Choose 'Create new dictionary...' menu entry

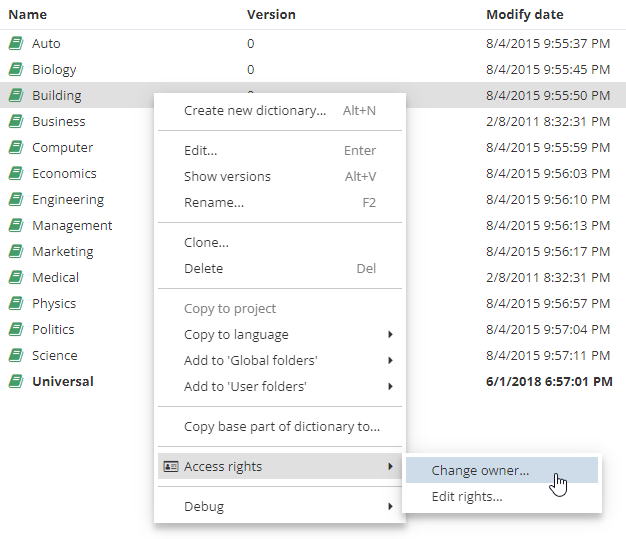[x=255, y=111]
